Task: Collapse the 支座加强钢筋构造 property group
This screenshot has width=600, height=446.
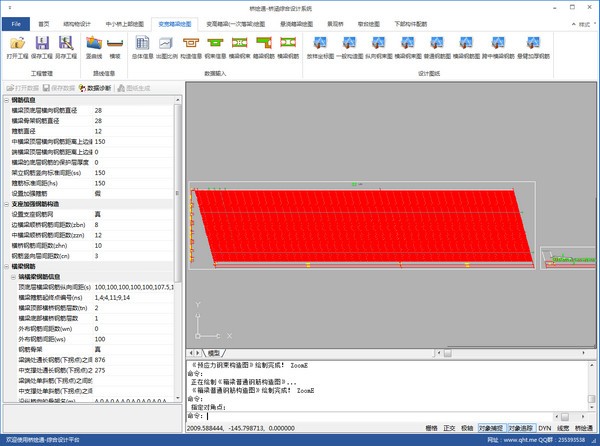Action: [x=5, y=206]
